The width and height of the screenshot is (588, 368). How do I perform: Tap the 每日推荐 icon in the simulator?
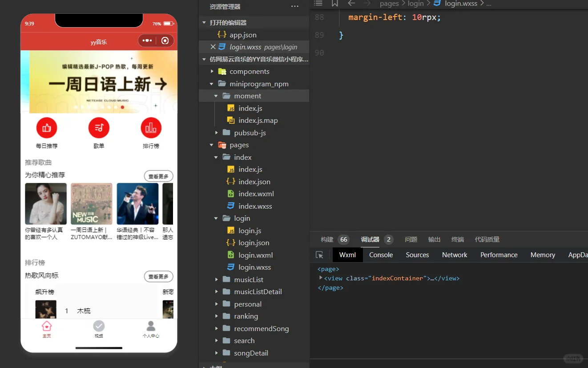(x=46, y=127)
